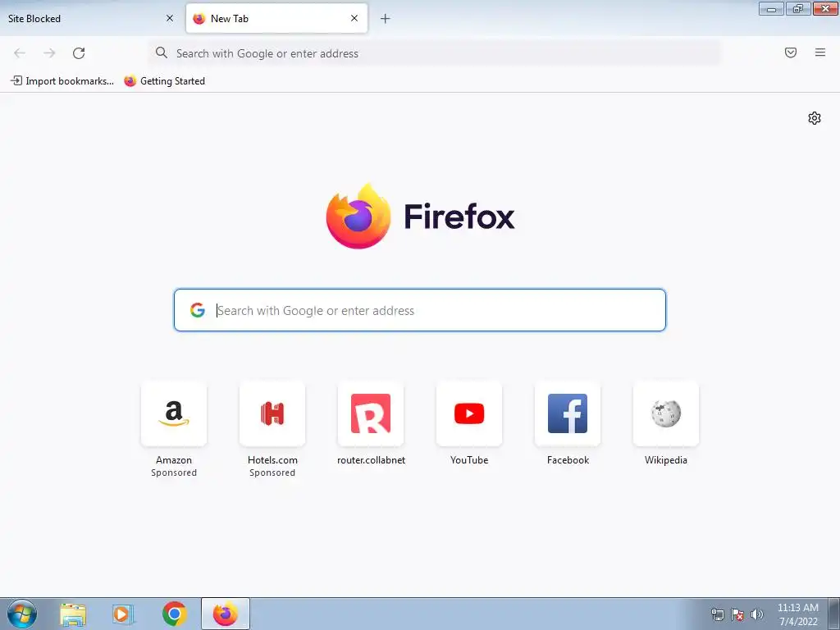Click Import bookmarks in the bookmarks toolbar

62,81
